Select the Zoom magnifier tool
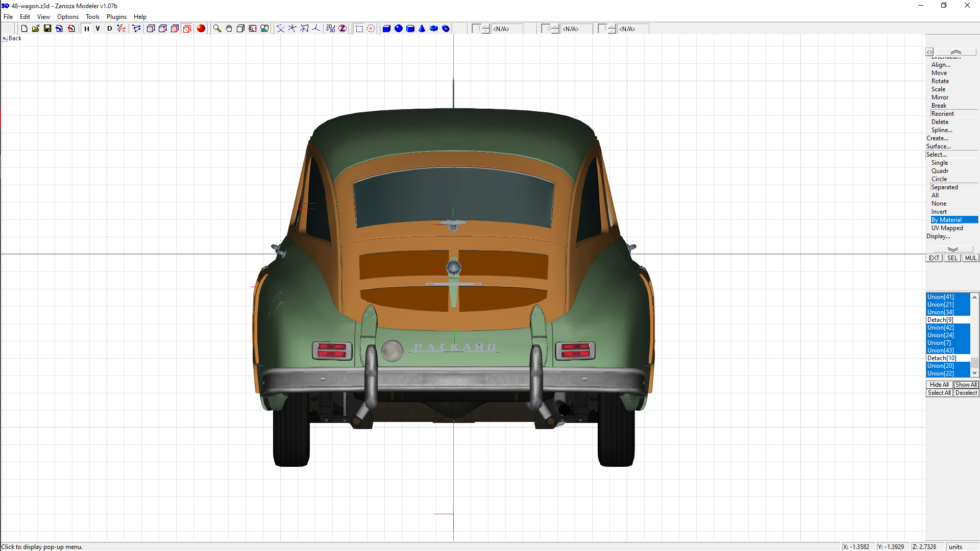Screen dimensions: 980x551 click(x=217, y=29)
